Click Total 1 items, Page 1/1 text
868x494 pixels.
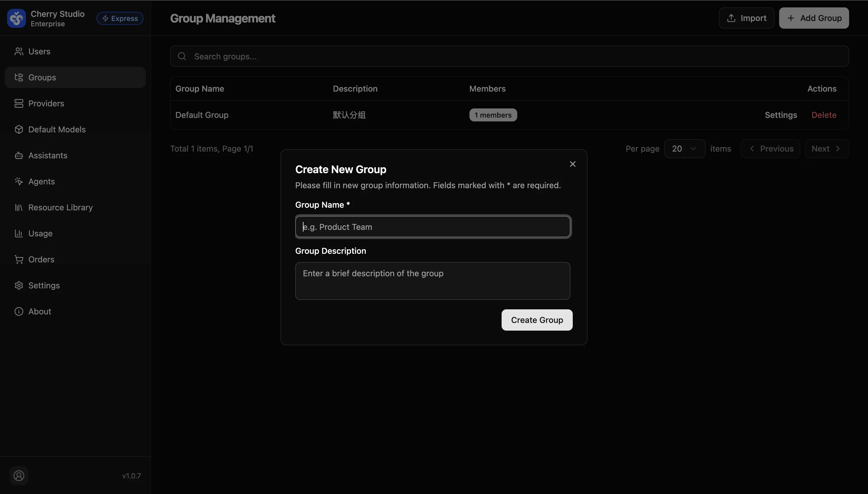pyautogui.click(x=211, y=149)
